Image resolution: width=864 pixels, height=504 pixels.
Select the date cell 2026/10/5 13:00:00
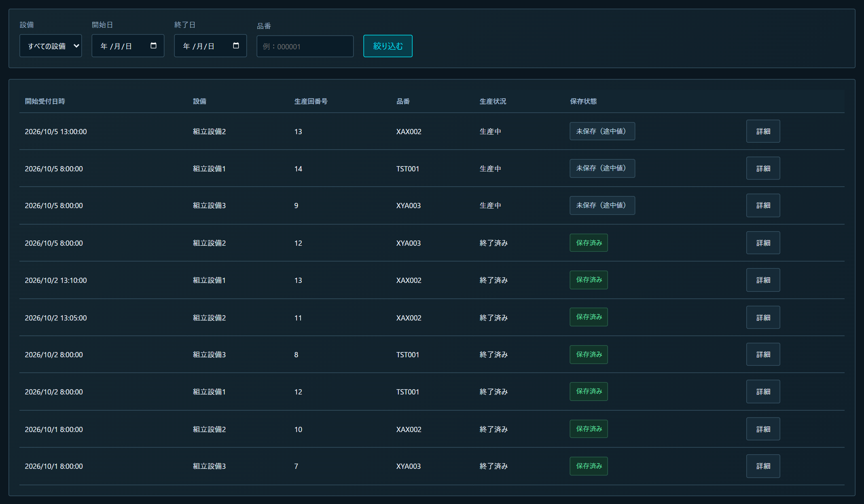pyautogui.click(x=56, y=131)
